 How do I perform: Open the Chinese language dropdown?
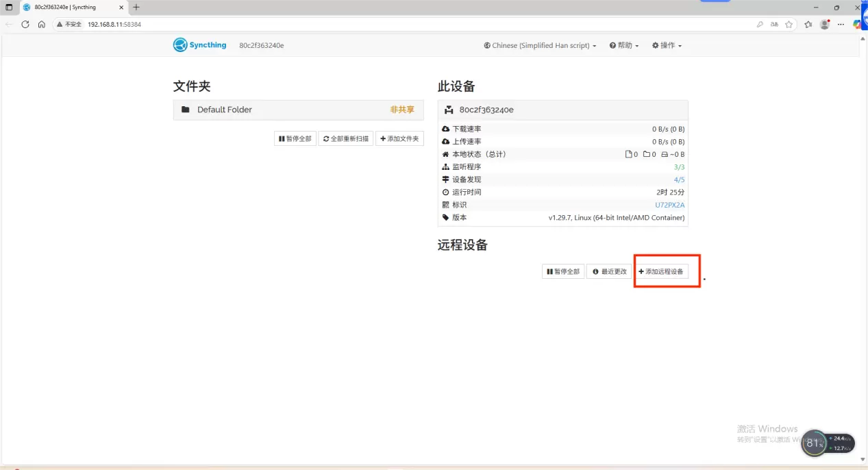(540, 45)
